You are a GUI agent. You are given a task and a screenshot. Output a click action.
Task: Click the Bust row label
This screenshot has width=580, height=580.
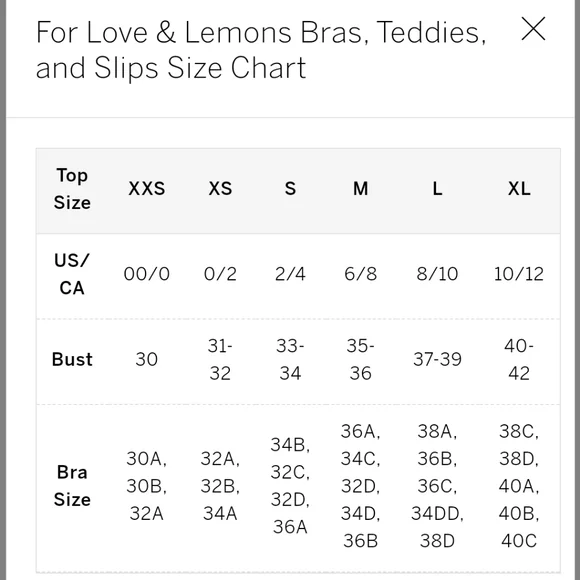[72, 360]
